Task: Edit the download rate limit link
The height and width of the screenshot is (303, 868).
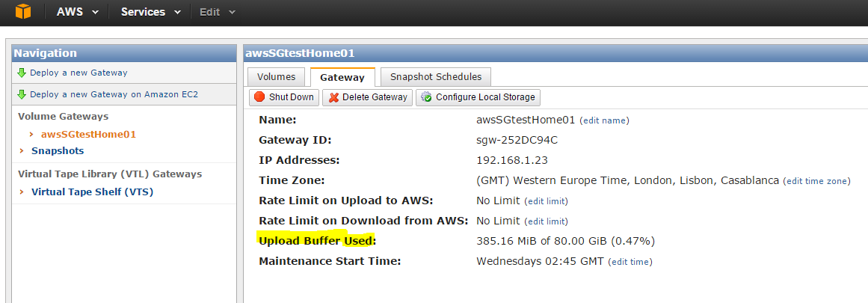Action: coord(546,221)
